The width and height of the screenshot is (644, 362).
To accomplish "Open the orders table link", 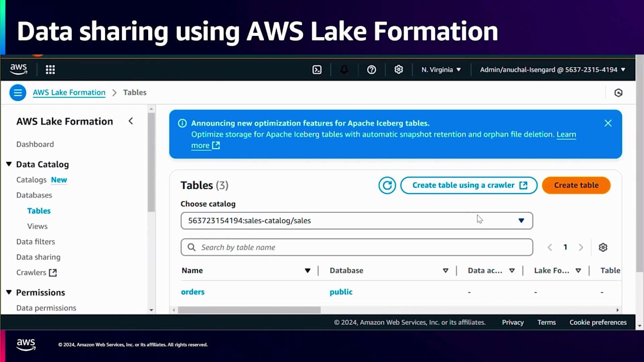I will click(x=193, y=292).
